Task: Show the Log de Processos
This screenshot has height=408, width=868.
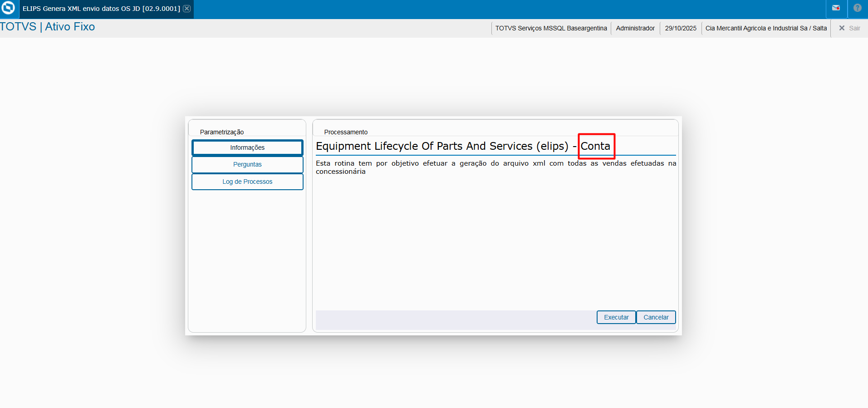Action: [247, 182]
